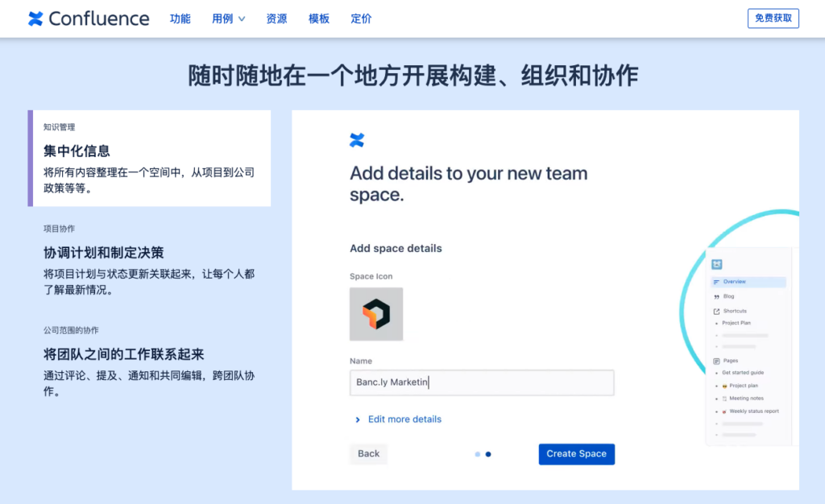Select the first step pagination dot
Viewport: 825px width, 504px height.
[478, 454]
